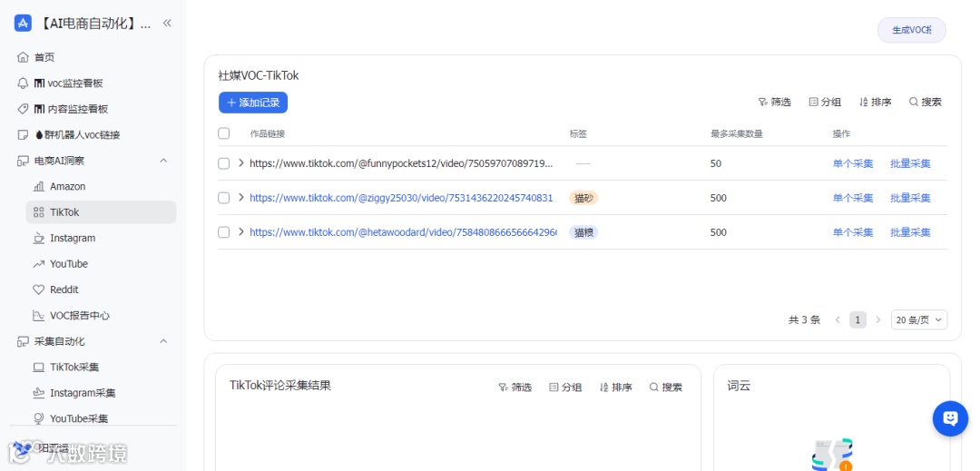
Task: Collapse sidebar with double chevron icon
Action: click(167, 23)
